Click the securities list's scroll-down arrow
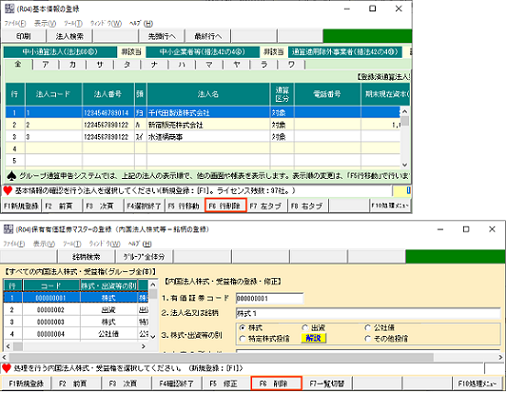This screenshot has height=393, width=507. [x=153, y=337]
